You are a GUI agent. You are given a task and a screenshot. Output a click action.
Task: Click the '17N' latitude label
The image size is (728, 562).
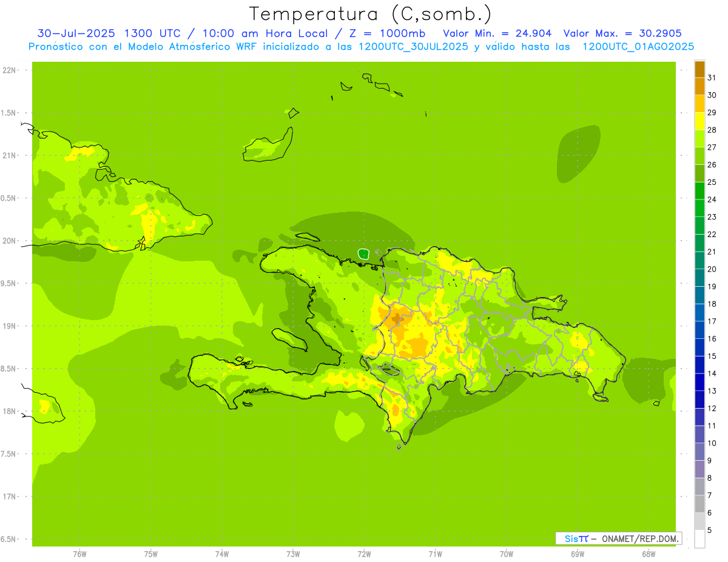click(9, 497)
